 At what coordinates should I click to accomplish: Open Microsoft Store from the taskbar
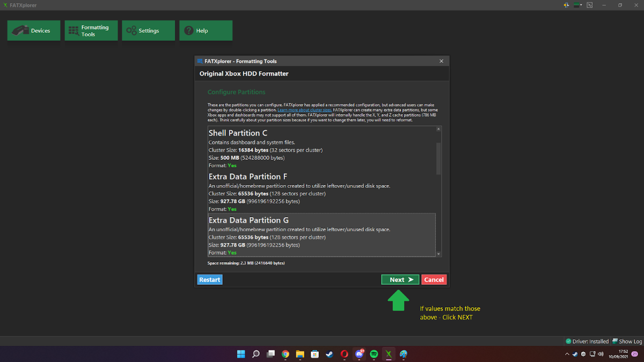click(x=315, y=354)
